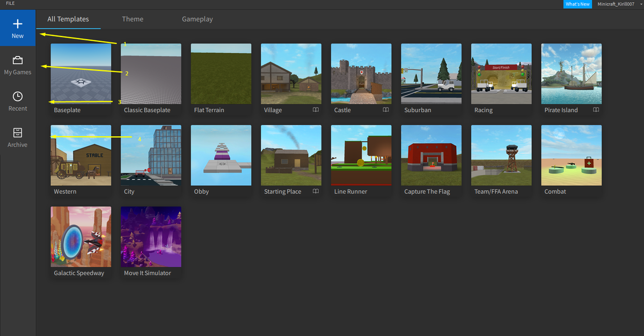Click the Flat Terrain label text
Screen dimensions: 644x336
(209, 110)
